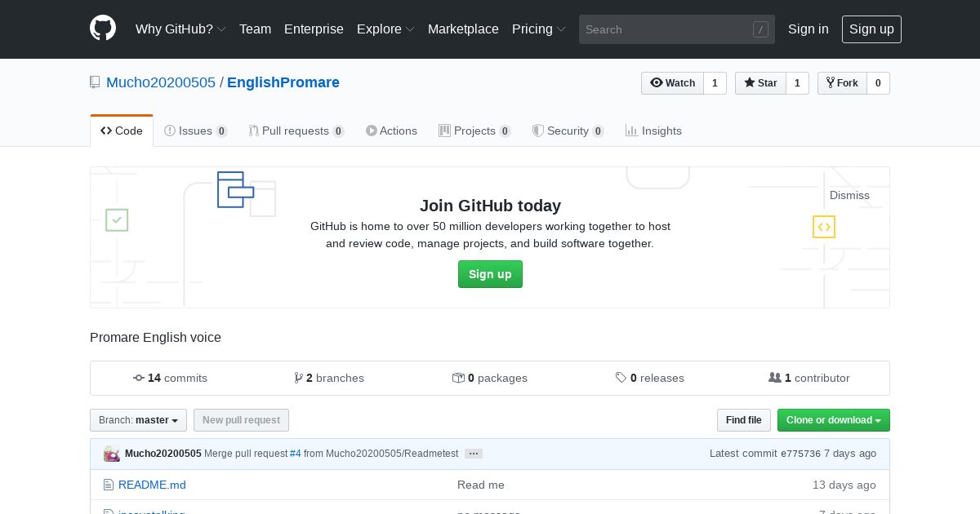Click the Watch button
This screenshot has height=514, width=980.
click(672, 83)
